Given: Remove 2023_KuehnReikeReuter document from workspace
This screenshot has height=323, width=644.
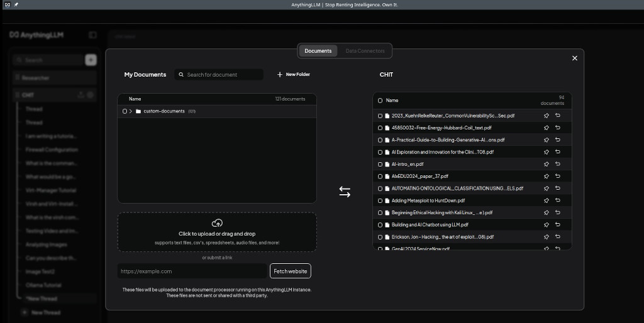Looking at the screenshot, I should [x=558, y=116].
